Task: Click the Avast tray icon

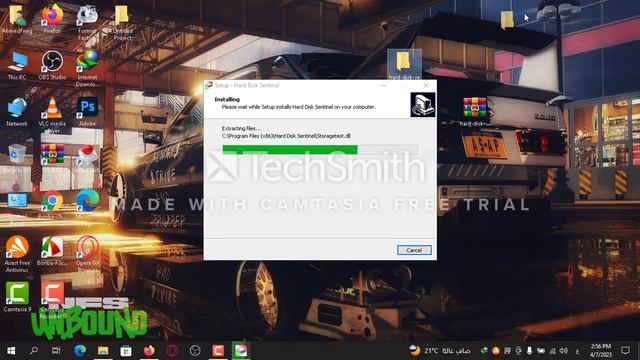Action: coord(496,351)
